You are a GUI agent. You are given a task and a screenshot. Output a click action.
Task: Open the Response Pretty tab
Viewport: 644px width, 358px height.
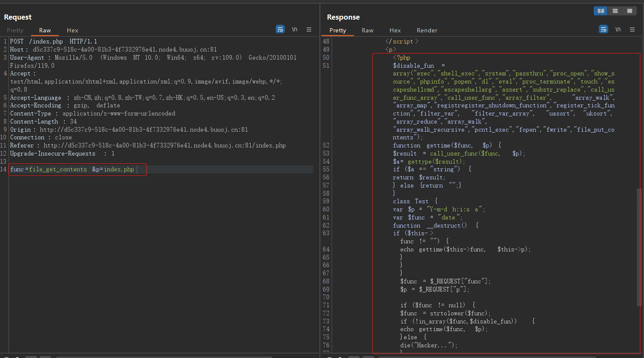338,30
